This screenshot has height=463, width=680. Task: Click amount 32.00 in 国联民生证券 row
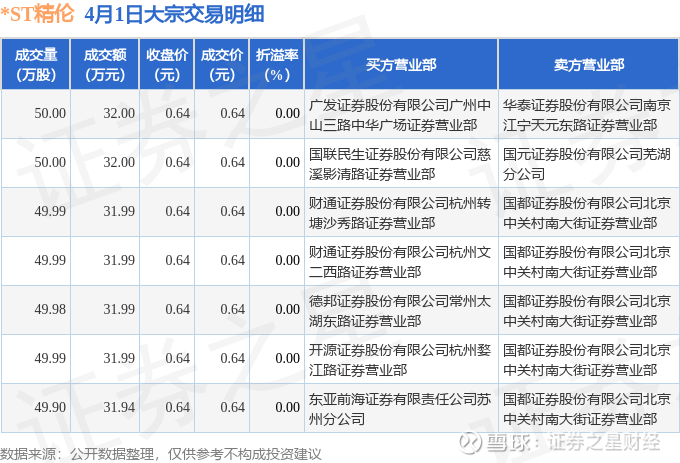tap(119, 163)
